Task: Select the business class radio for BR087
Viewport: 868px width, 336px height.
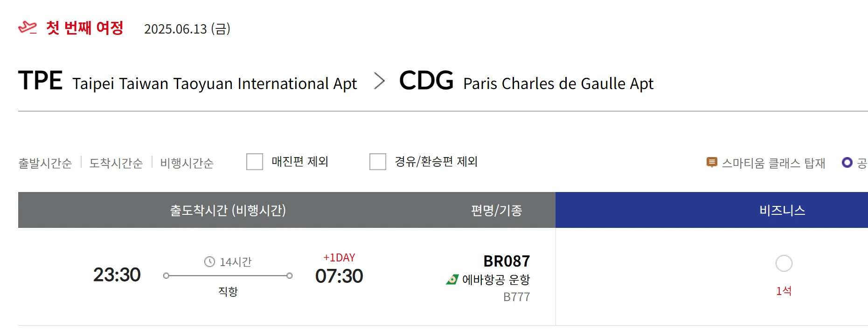Action: coord(784,263)
